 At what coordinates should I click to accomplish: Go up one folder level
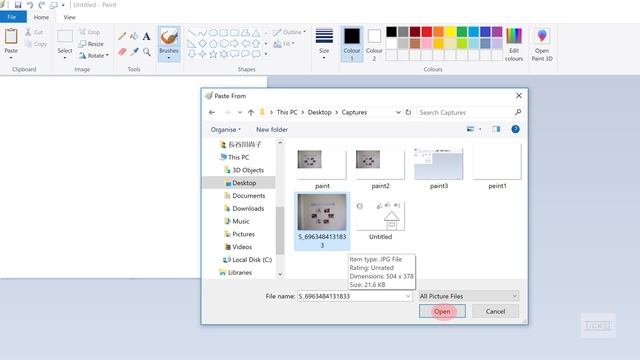click(x=251, y=112)
